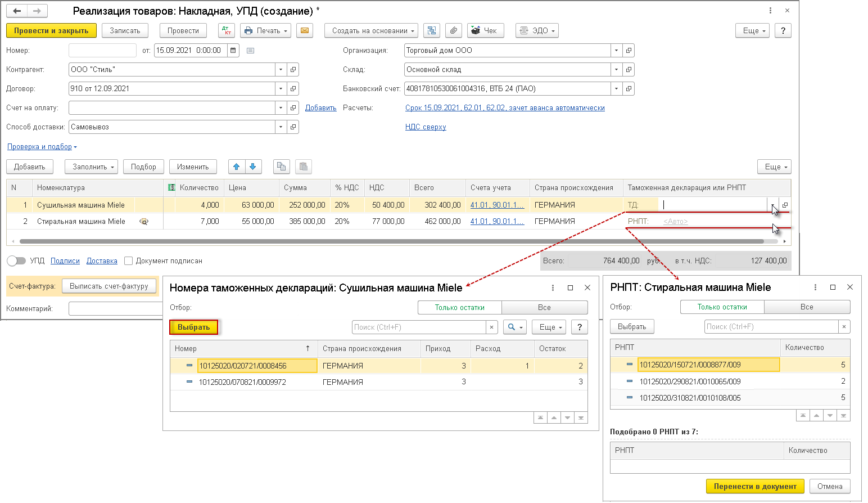Open the Договор record icon
This screenshot has height=503, width=868.
click(293, 88)
